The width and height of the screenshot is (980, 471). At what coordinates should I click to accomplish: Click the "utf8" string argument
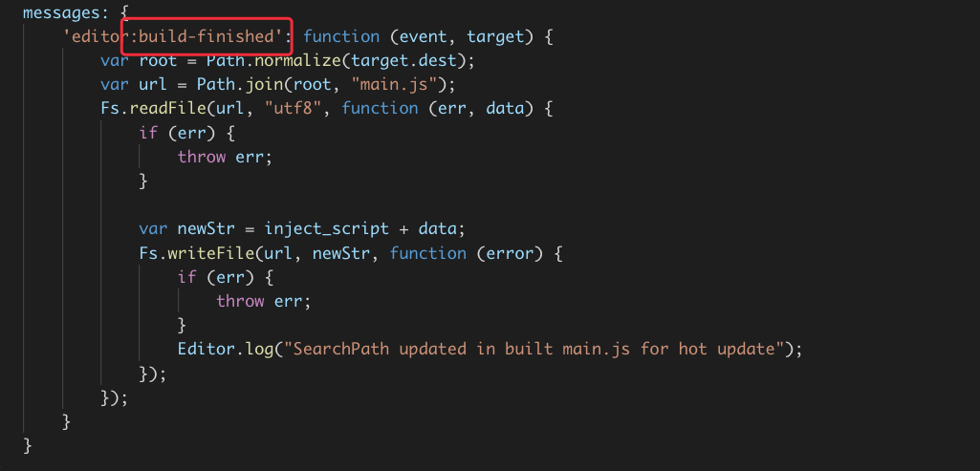point(302,108)
